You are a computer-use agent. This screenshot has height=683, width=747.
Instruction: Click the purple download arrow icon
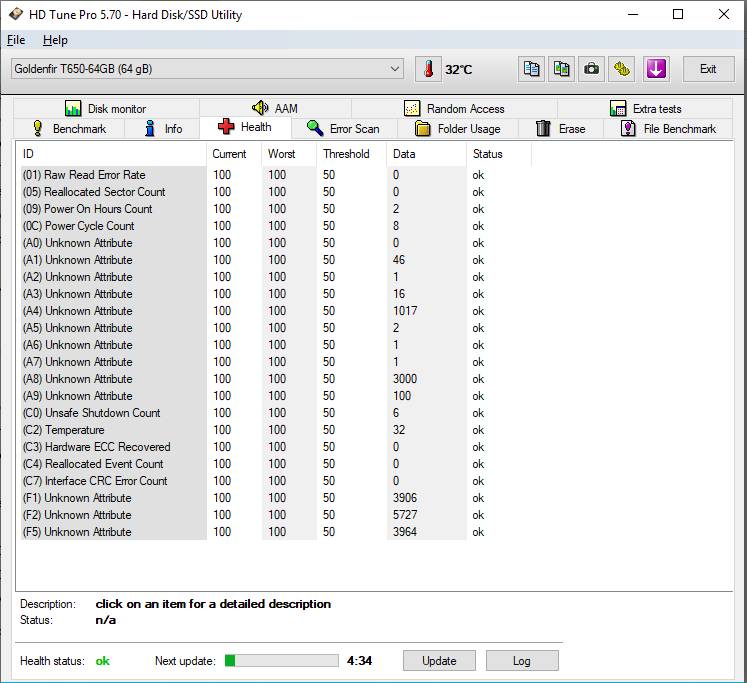(x=656, y=69)
